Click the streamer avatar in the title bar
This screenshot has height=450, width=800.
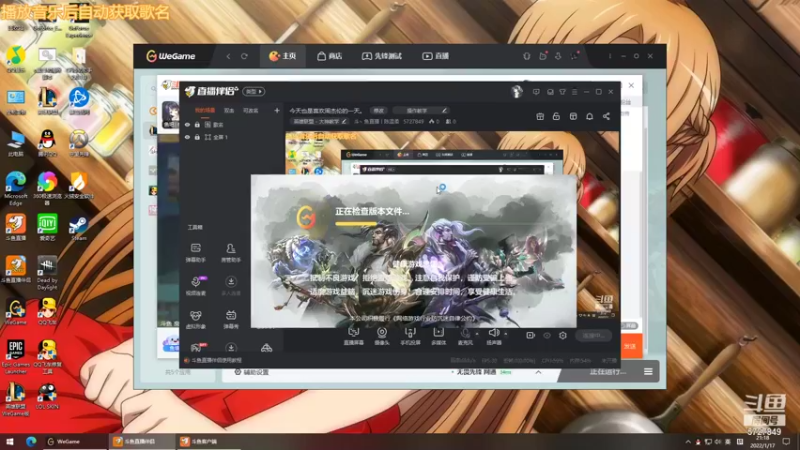(x=517, y=92)
